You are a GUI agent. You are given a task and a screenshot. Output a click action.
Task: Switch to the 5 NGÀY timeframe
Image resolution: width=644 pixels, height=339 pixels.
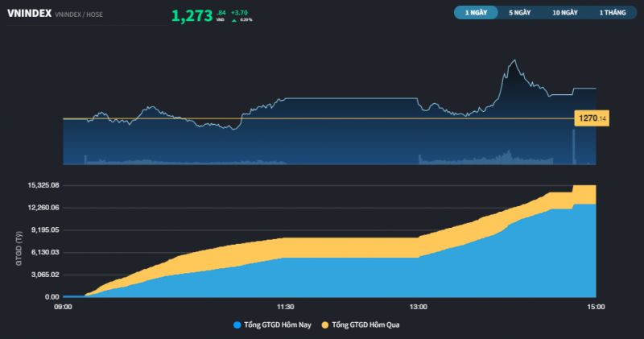519,13
